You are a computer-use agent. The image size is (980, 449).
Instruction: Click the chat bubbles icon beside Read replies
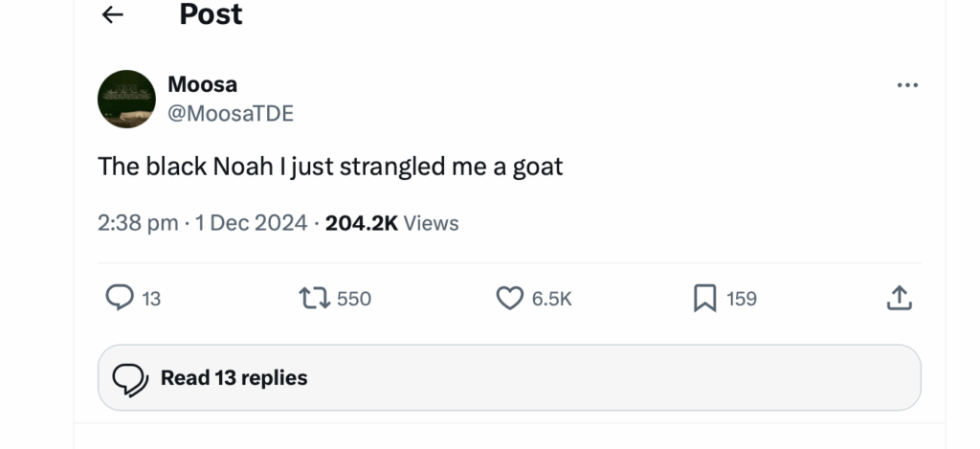129,379
